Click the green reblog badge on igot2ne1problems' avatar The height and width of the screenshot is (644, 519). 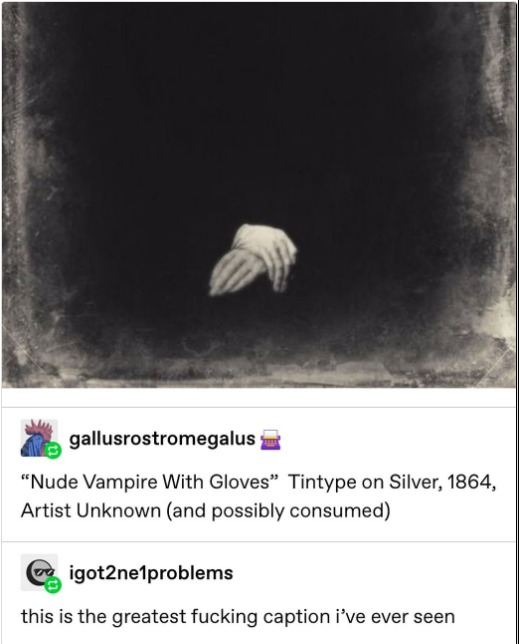(53, 584)
